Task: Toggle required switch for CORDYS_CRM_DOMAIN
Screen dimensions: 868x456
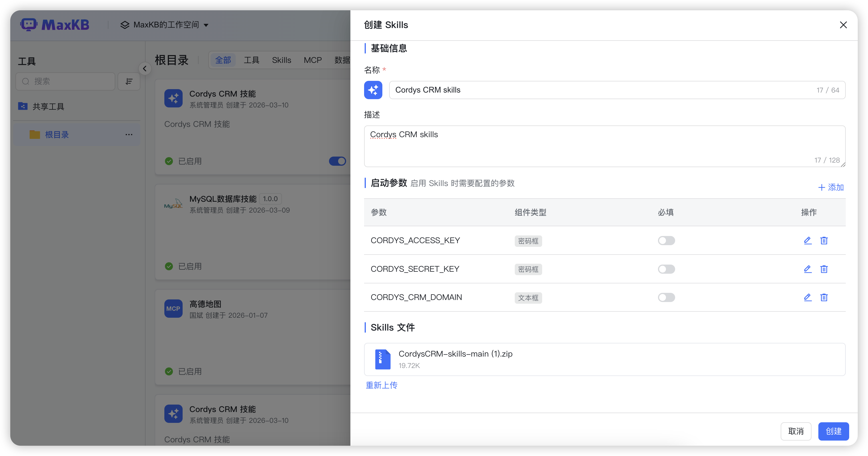Action: click(666, 297)
